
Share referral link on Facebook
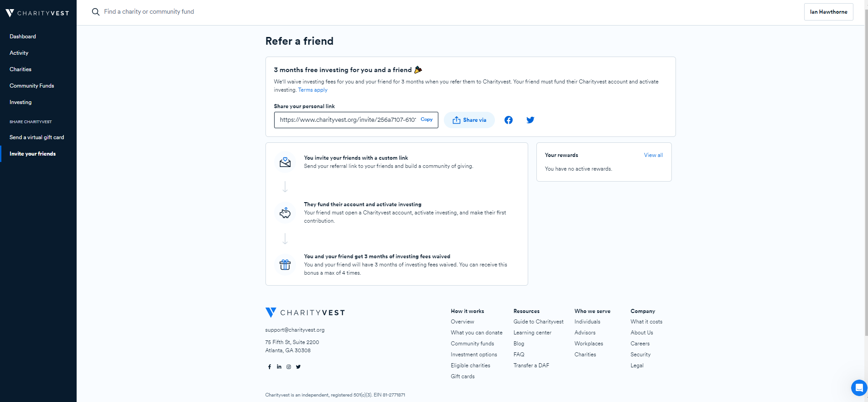click(509, 120)
